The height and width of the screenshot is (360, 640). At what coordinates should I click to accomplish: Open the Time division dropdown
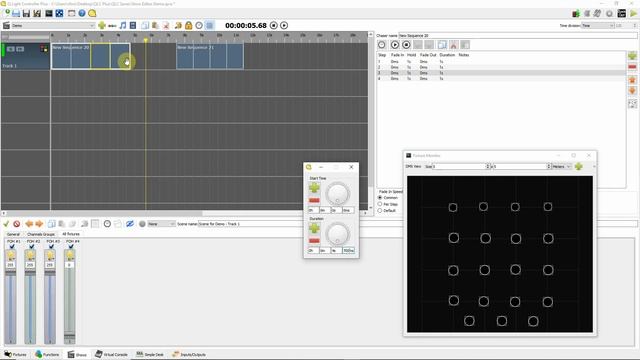coord(598,25)
